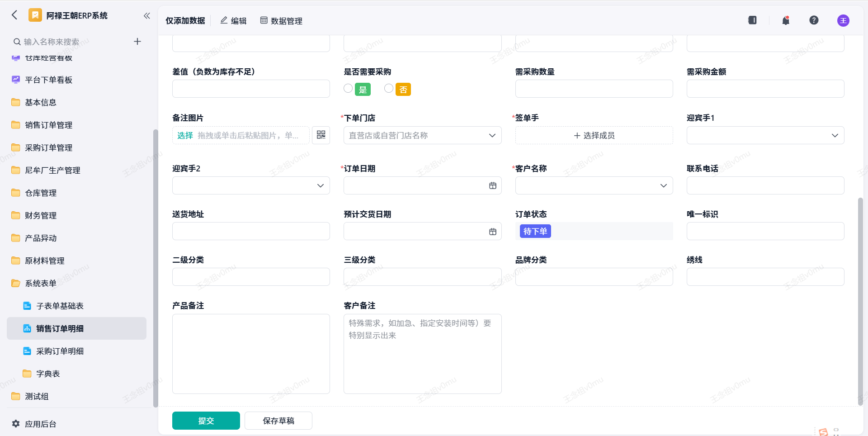The width and height of the screenshot is (868, 436).
Task: Switch to the 数据管理 tab
Action: click(x=281, y=21)
